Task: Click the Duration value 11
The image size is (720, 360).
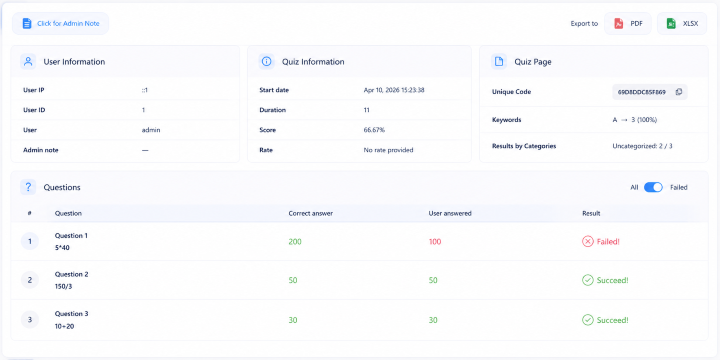Action: click(366, 110)
